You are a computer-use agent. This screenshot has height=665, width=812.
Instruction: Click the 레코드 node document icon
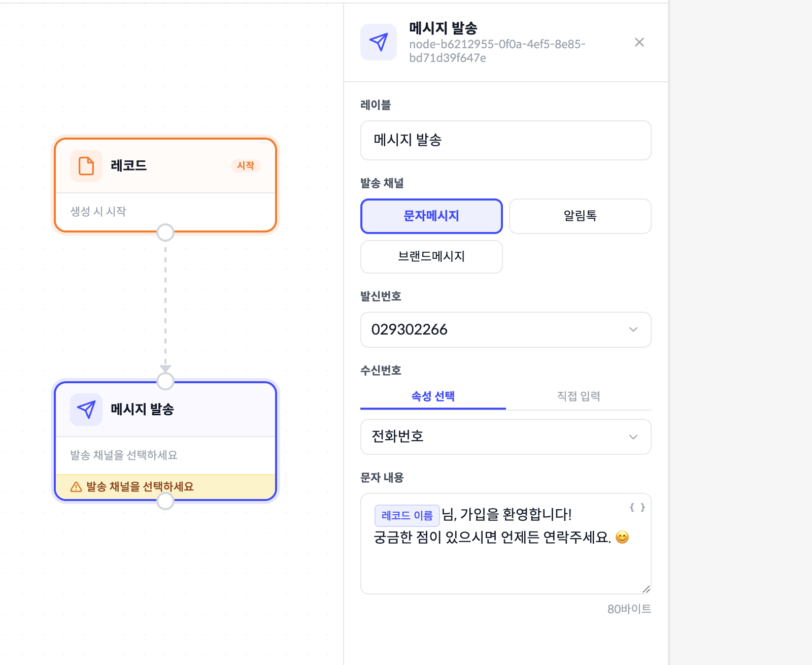click(x=86, y=166)
